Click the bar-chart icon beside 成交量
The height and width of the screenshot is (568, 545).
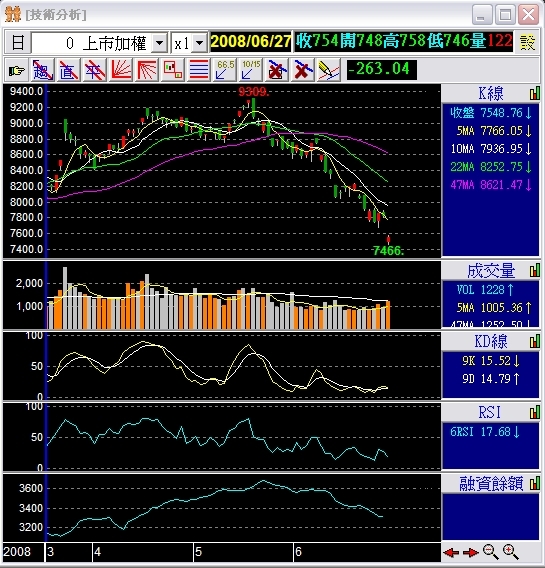(534, 270)
